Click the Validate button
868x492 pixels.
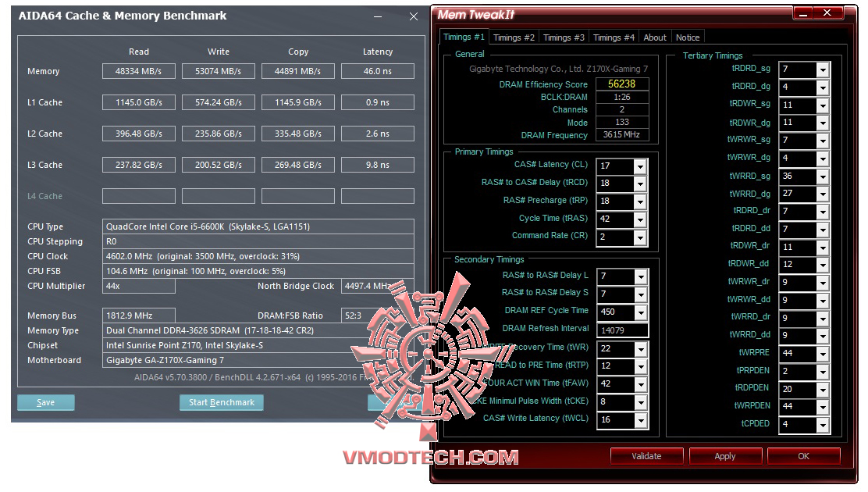tap(646, 456)
